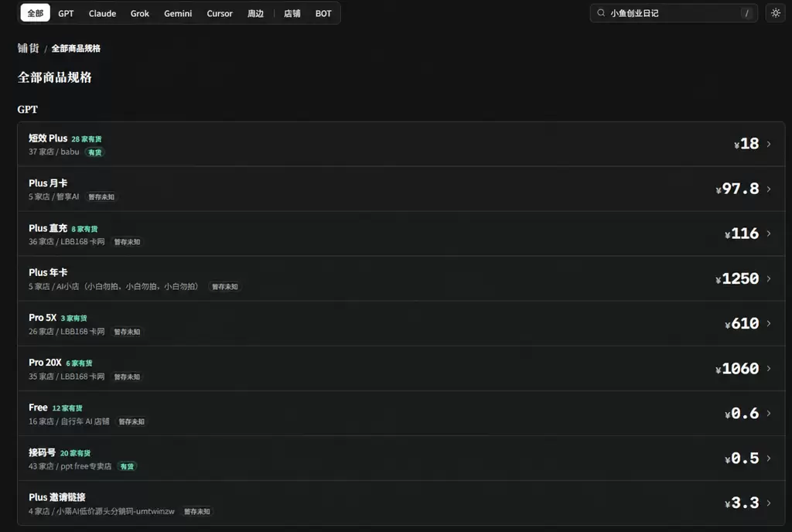Switch to the Gemini tab
Screen dimensions: 792x532
coord(178,14)
